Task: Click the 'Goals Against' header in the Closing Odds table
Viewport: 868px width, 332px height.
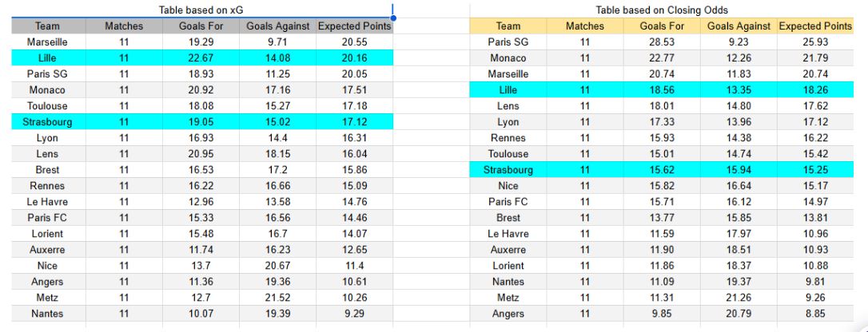Action: tap(741, 26)
